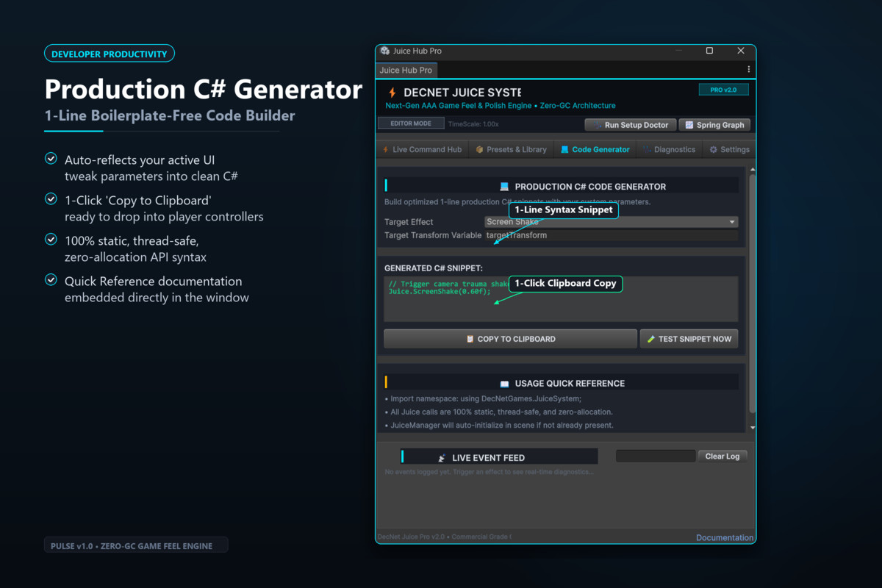The height and width of the screenshot is (588, 882).
Task: Focus the Live Event Feed filter field
Action: [656, 456]
